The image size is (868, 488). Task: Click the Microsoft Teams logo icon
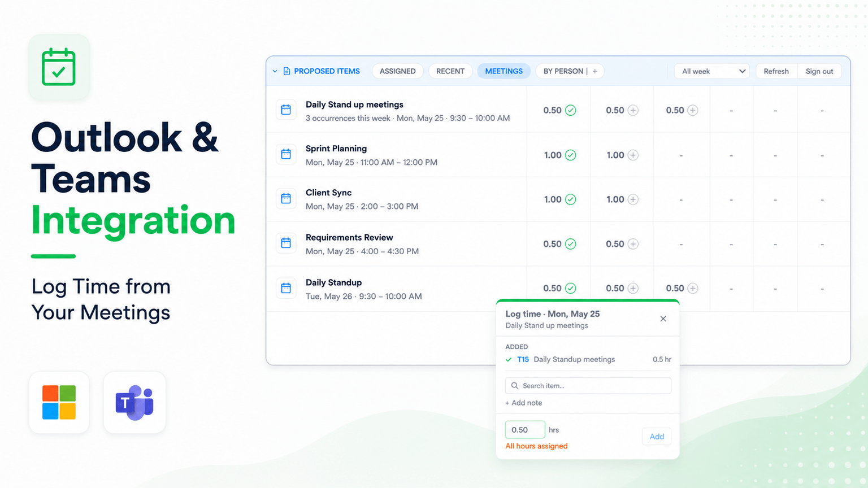pyautogui.click(x=134, y=402)
